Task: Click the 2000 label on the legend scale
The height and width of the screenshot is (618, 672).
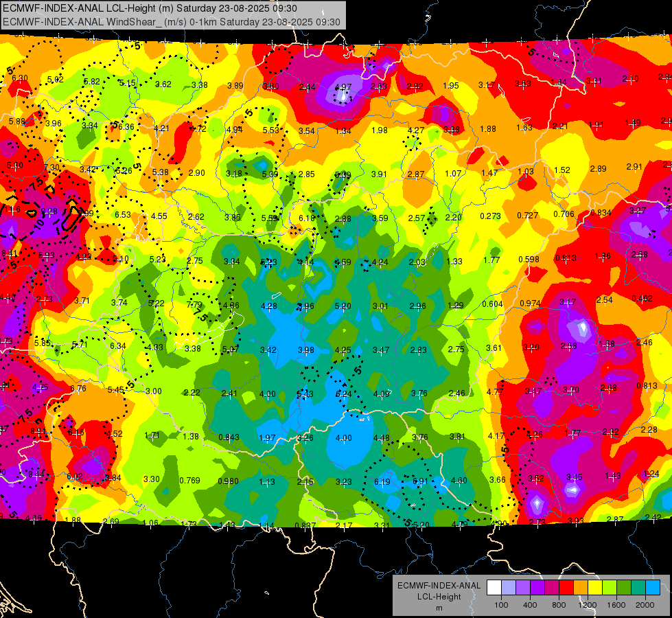Action: (x=645, y=605)
